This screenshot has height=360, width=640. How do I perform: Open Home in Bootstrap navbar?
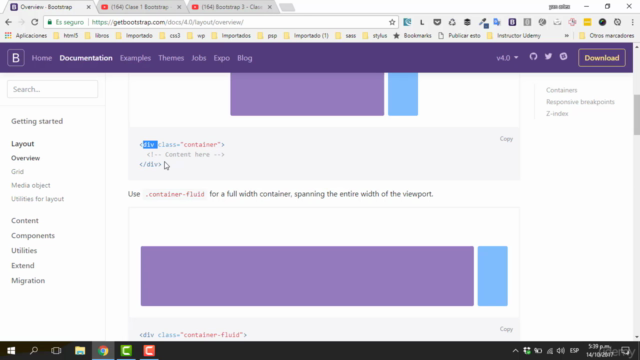pos(42,58)
